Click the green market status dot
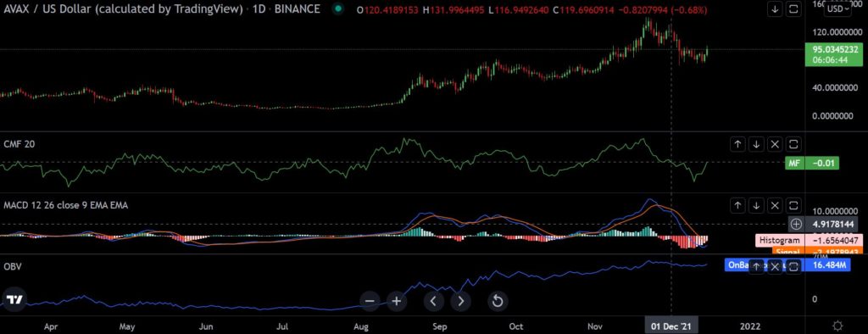 [x=337, y=9]
